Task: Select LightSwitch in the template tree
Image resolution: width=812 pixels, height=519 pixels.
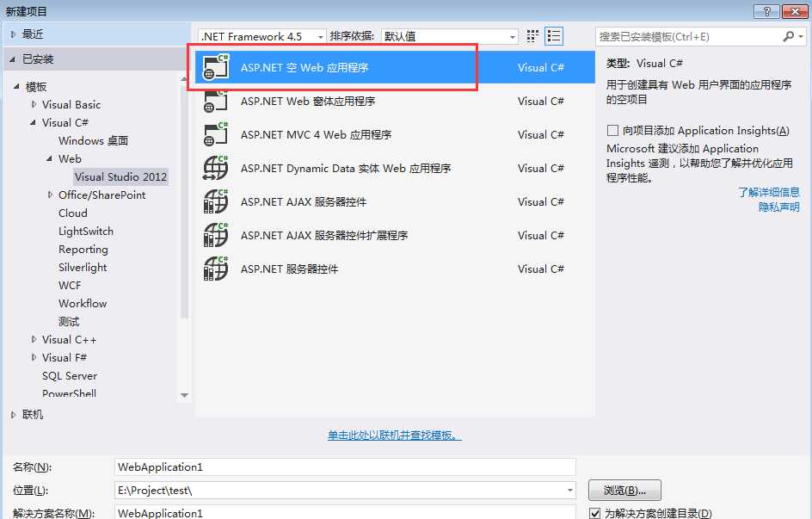Action: coord(86,231)
